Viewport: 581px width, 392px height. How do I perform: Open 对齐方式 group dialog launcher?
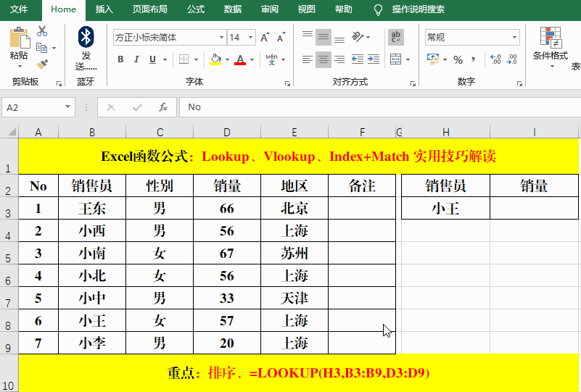[413, 83]
